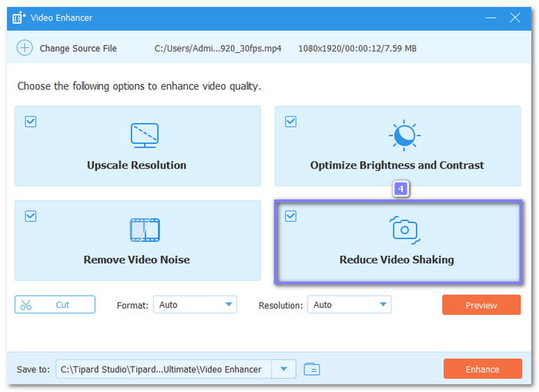Click the Cut button
Image resolution: width=539 pixels, height=392 pixels.
tap(55, 304)
